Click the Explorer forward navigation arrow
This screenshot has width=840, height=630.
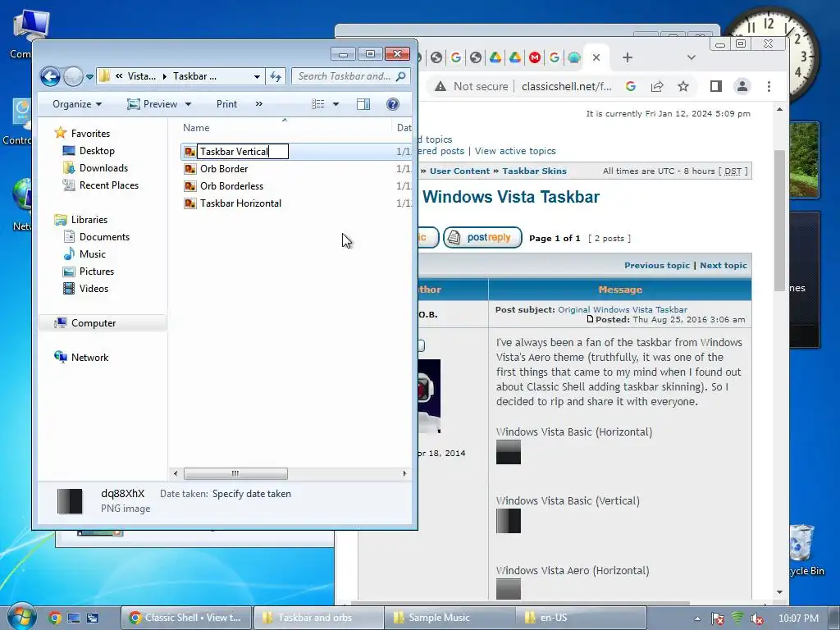73,76
